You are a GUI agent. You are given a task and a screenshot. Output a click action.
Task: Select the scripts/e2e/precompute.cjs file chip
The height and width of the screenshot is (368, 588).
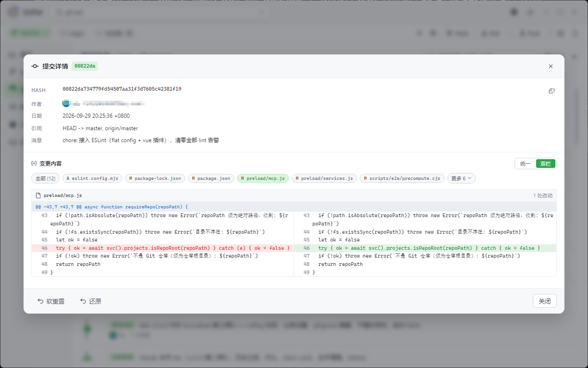pyautogui.click(x=402, y=178)
